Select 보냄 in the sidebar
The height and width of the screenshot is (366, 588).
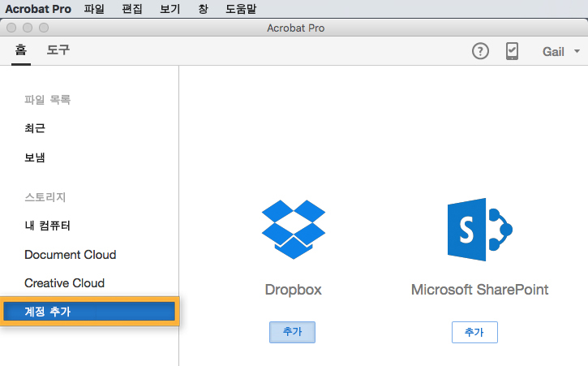[35, 157]
